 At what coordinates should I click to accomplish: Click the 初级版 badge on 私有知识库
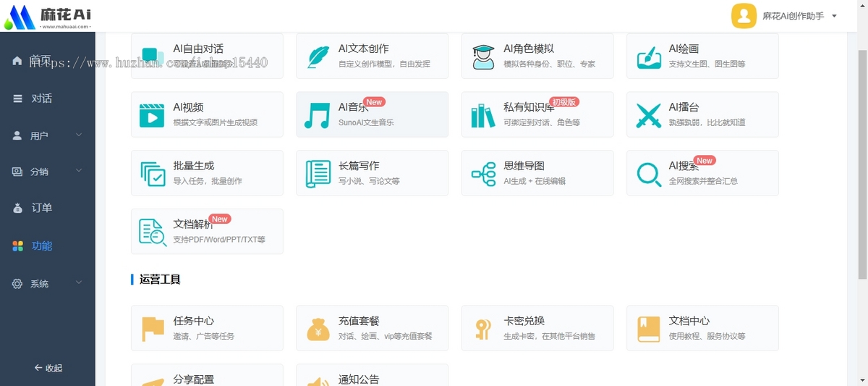pos(565,102)
